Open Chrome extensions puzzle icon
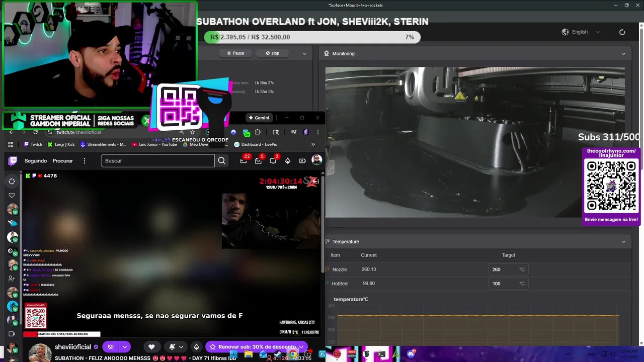 [x=258, y=132]
